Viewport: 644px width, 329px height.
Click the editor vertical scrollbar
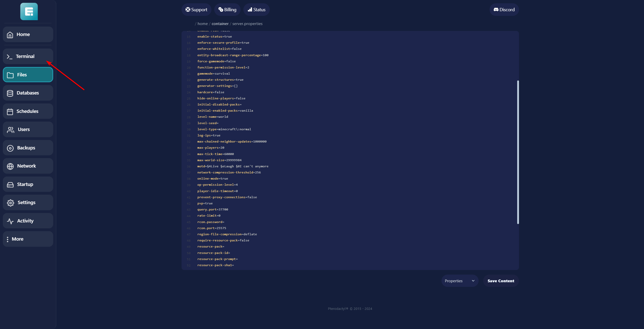[518, 152]
